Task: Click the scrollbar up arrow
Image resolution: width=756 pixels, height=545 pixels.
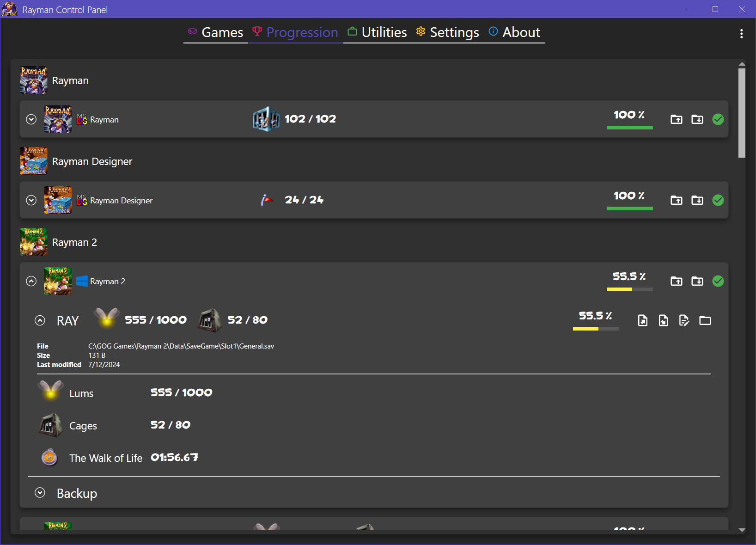Action: [x=742, y=64]
